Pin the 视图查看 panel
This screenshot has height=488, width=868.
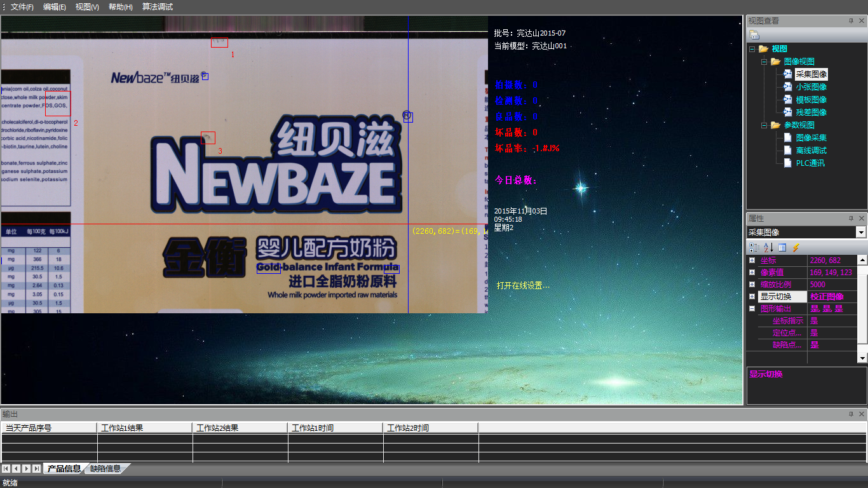pyautogui.click(x=851, y=21)
